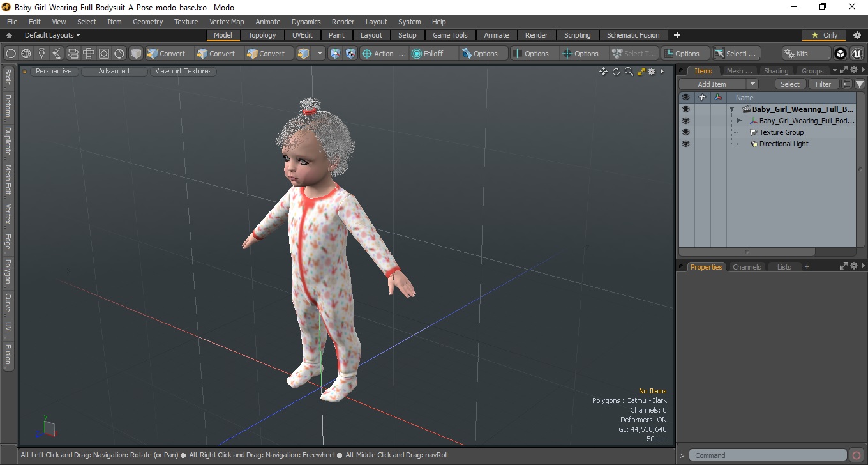
Task: Click the Viewport Textures button
Action: (x=183, y=72)
